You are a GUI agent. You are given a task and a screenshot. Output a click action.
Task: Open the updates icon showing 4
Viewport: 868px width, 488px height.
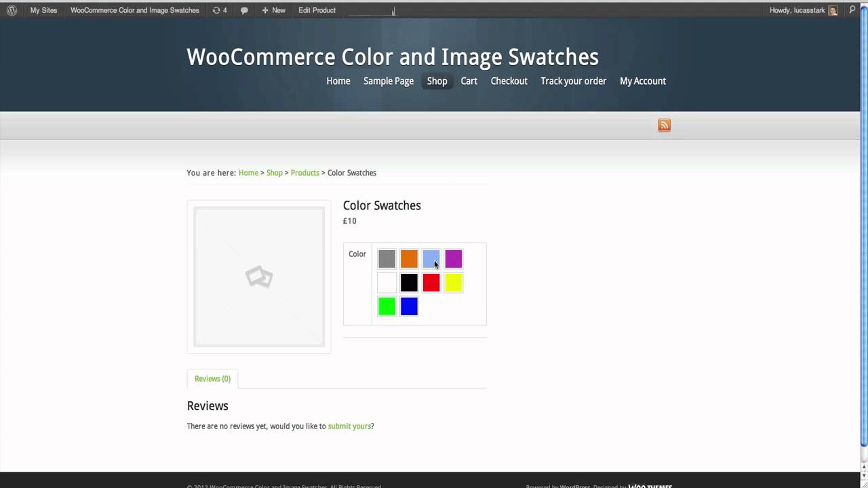point(220,10)
